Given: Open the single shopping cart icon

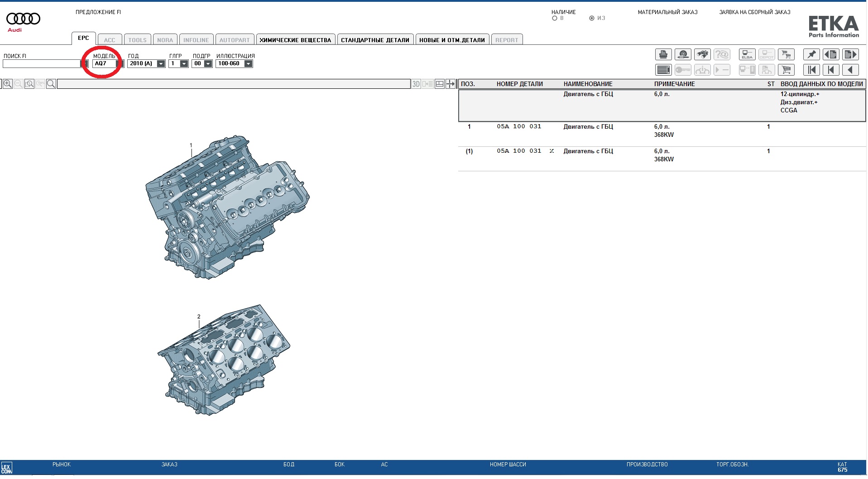Looking at the screenshot, I should click(x=786, y=70).
